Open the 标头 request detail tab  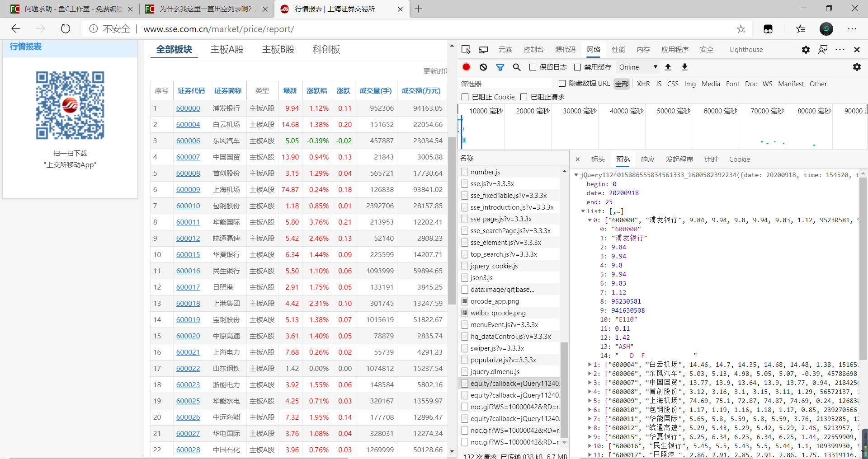(598, 159)
